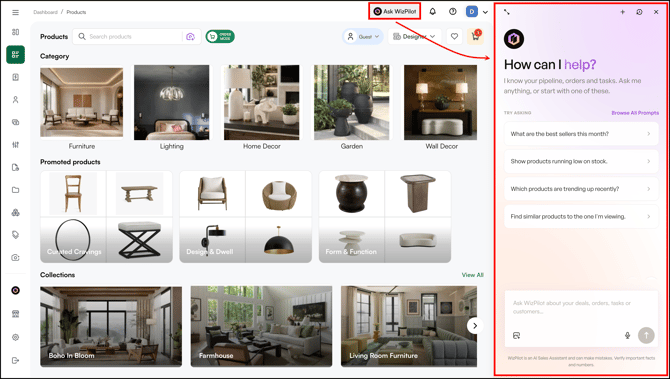Click Products in the breadcrumb
Image resolution: width=670 pixels, height=379 pixels.
point(76,12)
